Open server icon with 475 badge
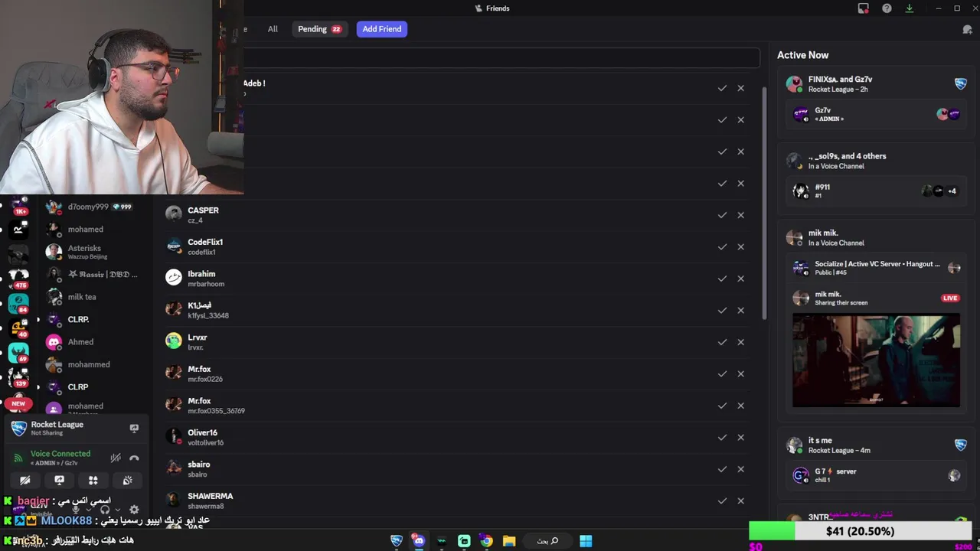Screen dimensions: 980x551 click(x=18, y=277)
